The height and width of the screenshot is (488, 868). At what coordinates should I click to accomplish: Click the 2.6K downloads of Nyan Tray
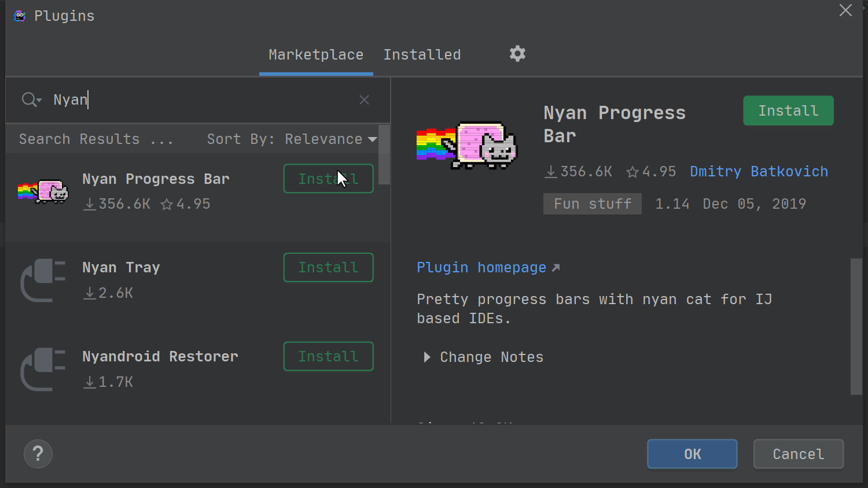pyautogui.click(x=109, y=293)
